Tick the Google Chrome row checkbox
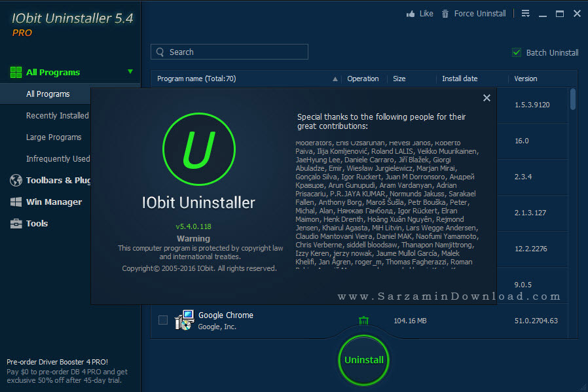The width and height of the screenshot is (588, 392). [x=163, y=320]
